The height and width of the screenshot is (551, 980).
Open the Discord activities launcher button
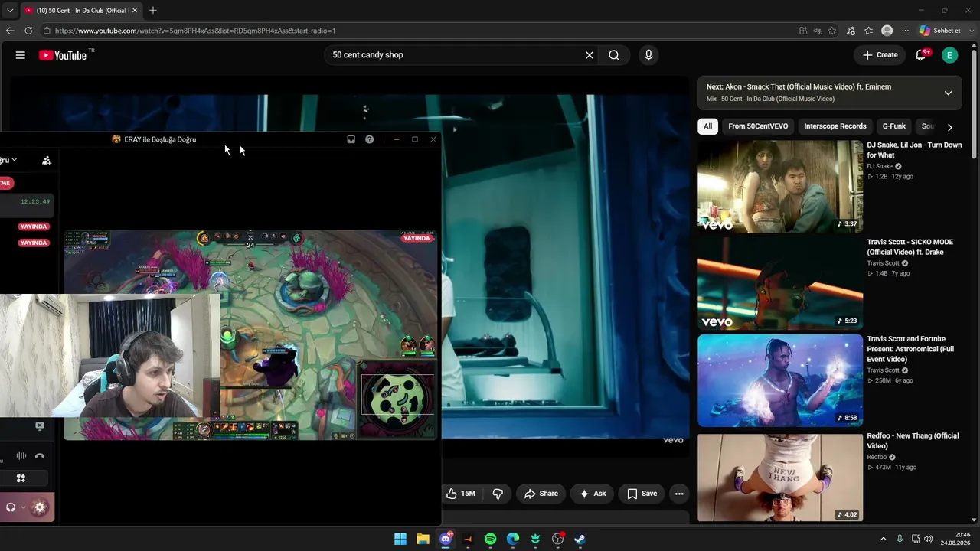pos(21,478)
